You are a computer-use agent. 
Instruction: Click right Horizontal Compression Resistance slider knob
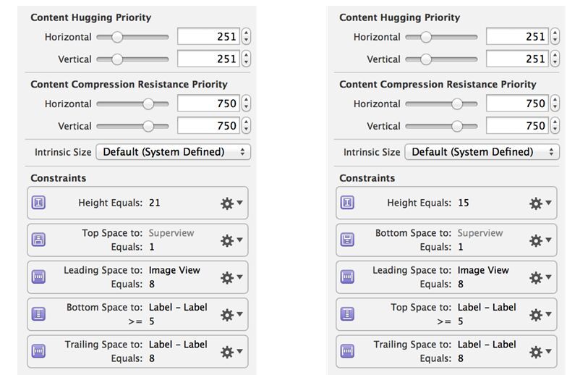(457, 104)
